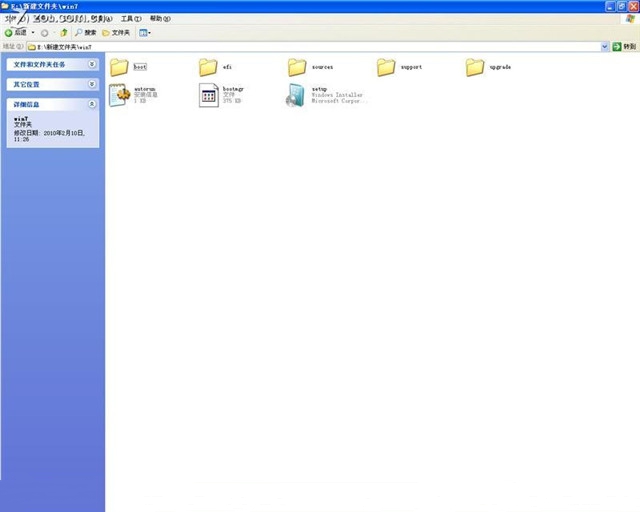Collapse the File and Folder Tasks panel
This screenshot has width=640, height=512.
(x=92, y=64)
